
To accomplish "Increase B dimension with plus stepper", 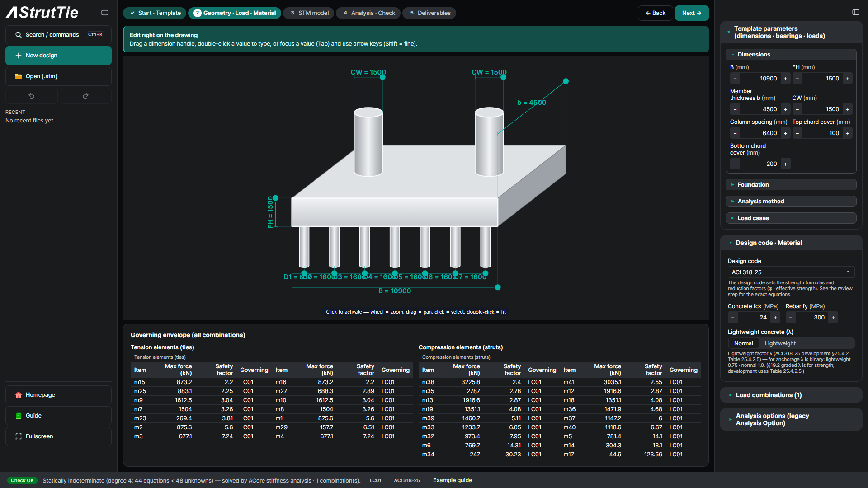I will point(785,79).
